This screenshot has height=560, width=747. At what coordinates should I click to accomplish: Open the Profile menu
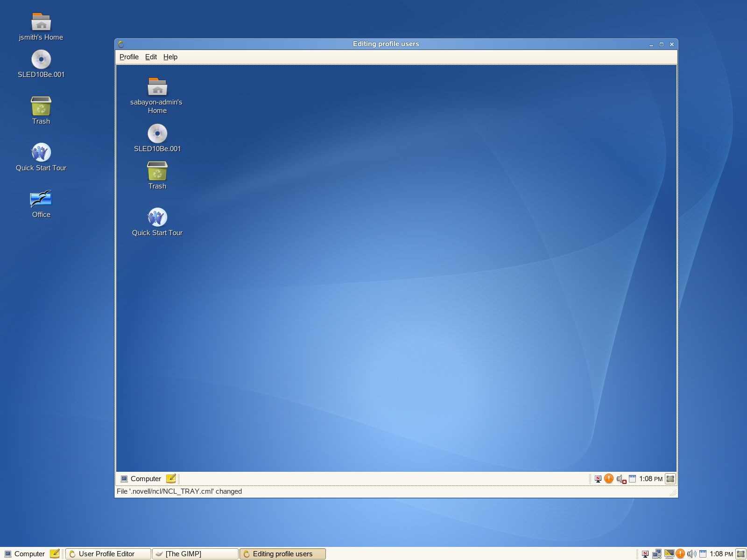(129, 57)
